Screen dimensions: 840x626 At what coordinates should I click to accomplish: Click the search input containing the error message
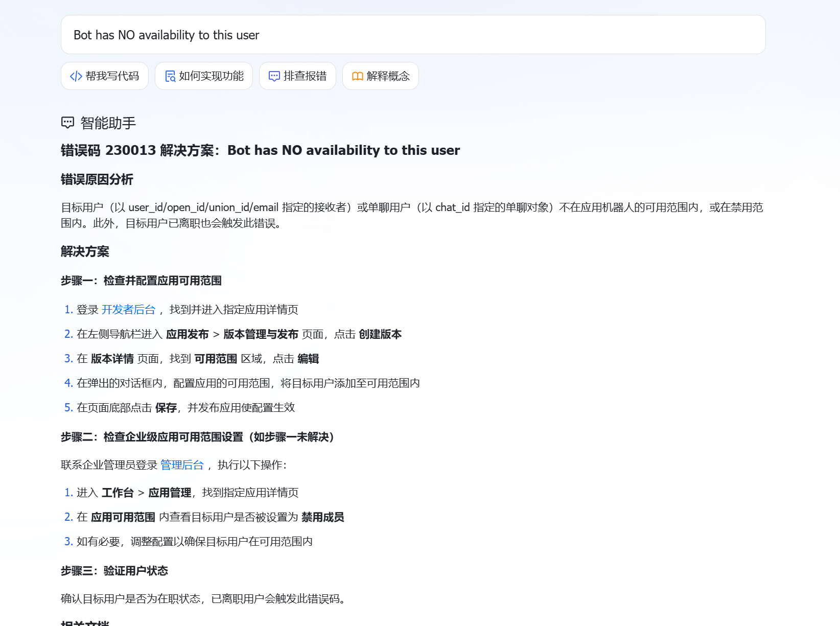pos(413,34)
